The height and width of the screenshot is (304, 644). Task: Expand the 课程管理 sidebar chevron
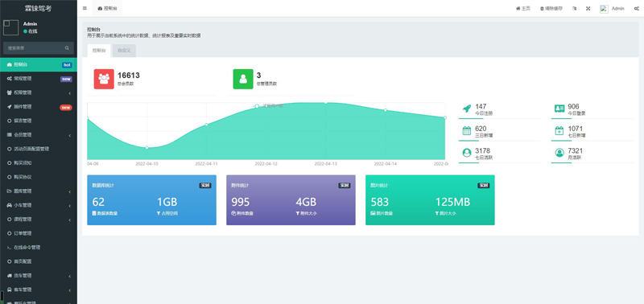pos(69,220)
